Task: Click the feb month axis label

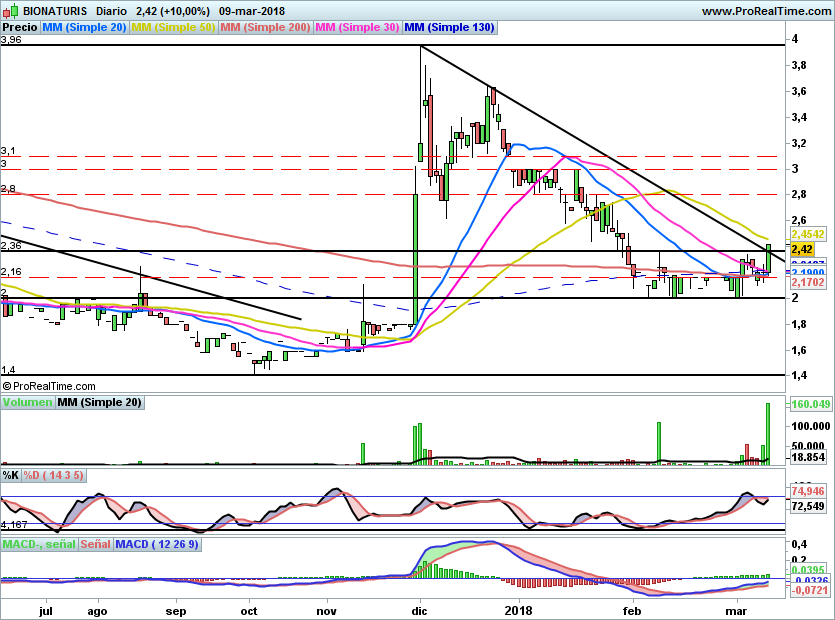Action: tap(634, 611)
